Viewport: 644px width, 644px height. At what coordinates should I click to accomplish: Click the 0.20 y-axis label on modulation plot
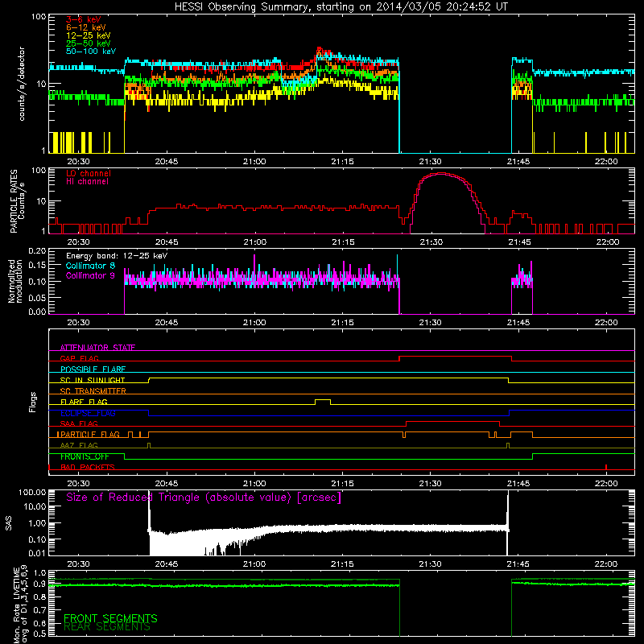37,251
